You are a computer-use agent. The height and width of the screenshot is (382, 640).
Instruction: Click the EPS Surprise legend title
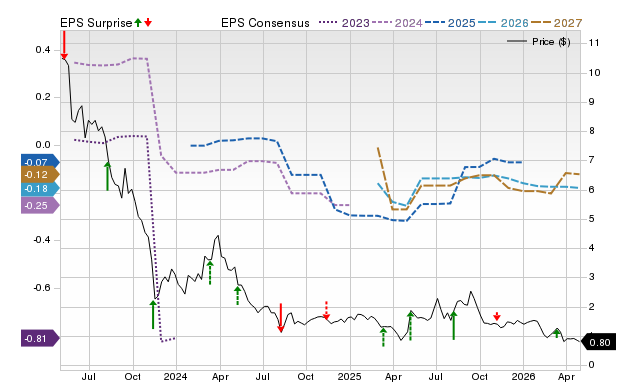coord(96,23)
